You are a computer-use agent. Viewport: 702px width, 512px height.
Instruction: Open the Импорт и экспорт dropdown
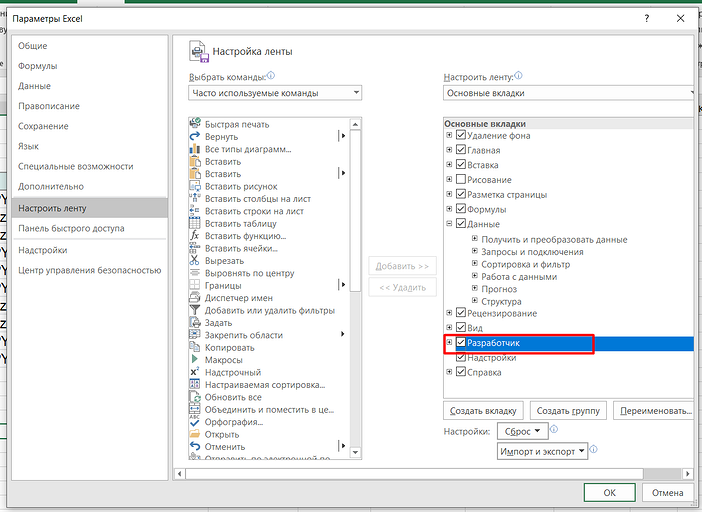pyautogui.click(x=543, y=451)
